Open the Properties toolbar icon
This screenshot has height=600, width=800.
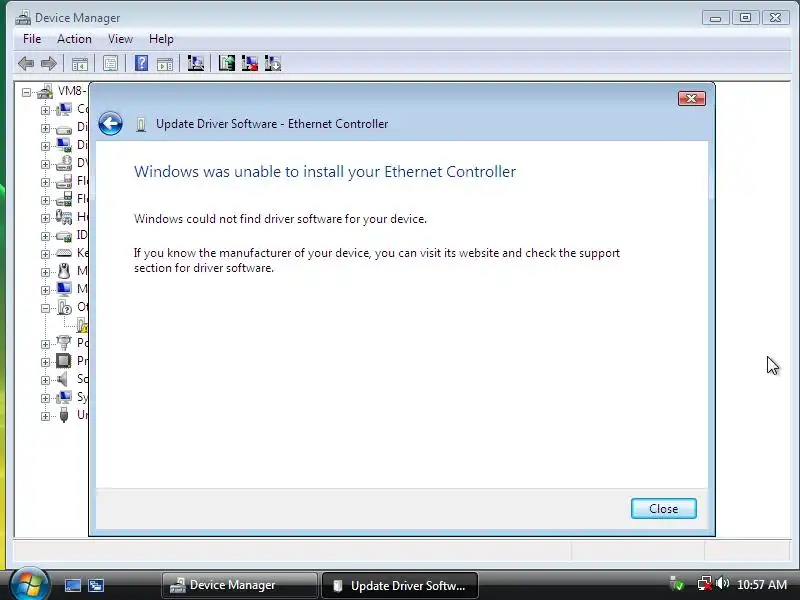click(110, 64)
